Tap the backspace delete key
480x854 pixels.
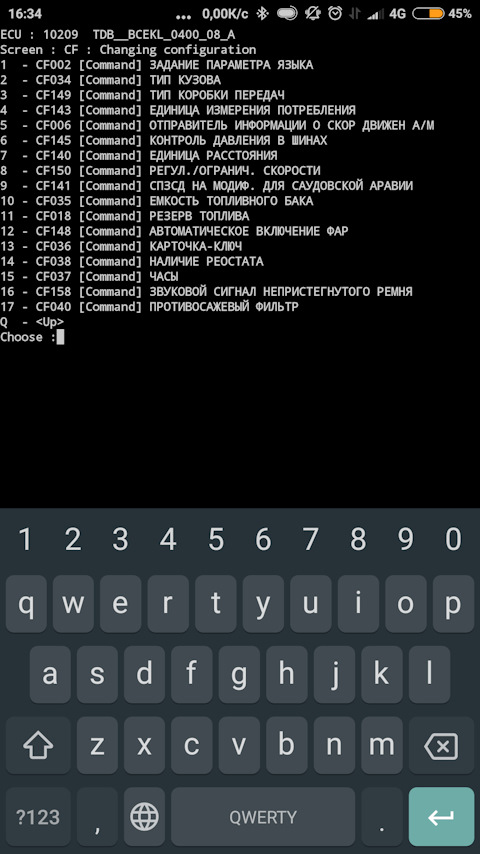[441, 745]
